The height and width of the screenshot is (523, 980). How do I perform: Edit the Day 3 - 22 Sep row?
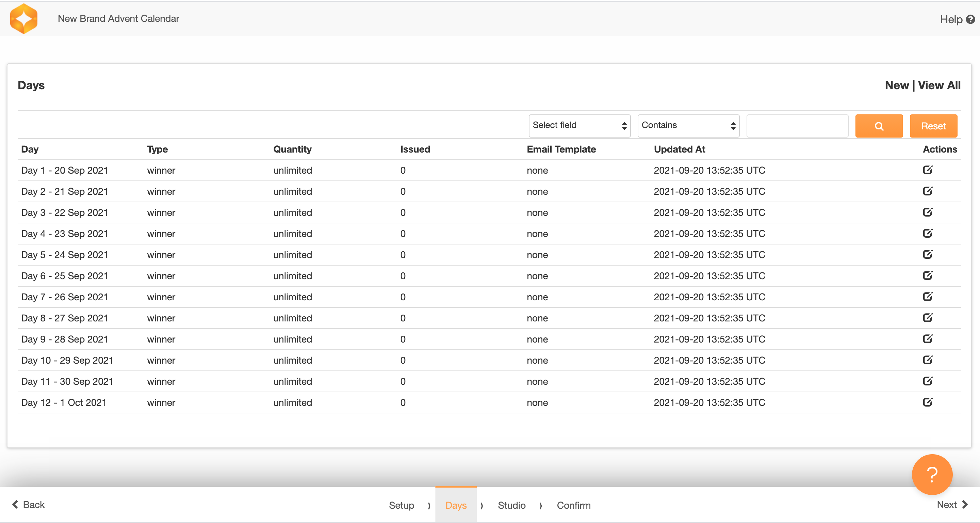pos(927,212)
